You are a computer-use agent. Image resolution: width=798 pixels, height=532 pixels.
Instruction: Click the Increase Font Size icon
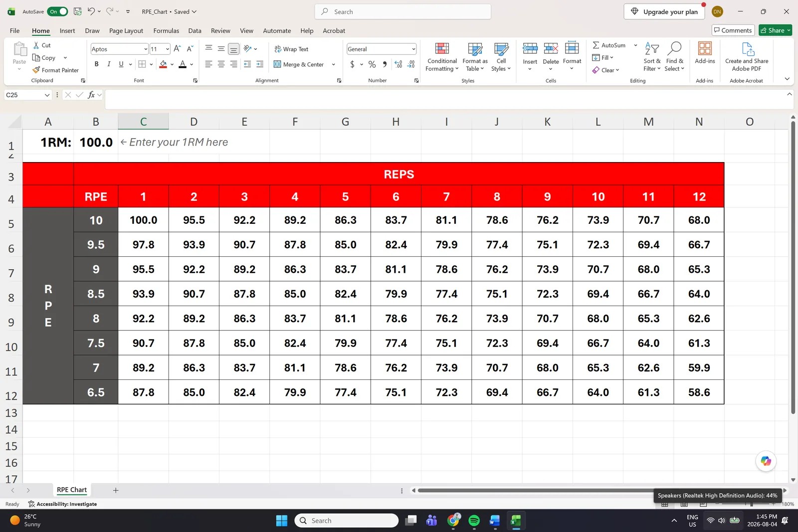(177, 49)
